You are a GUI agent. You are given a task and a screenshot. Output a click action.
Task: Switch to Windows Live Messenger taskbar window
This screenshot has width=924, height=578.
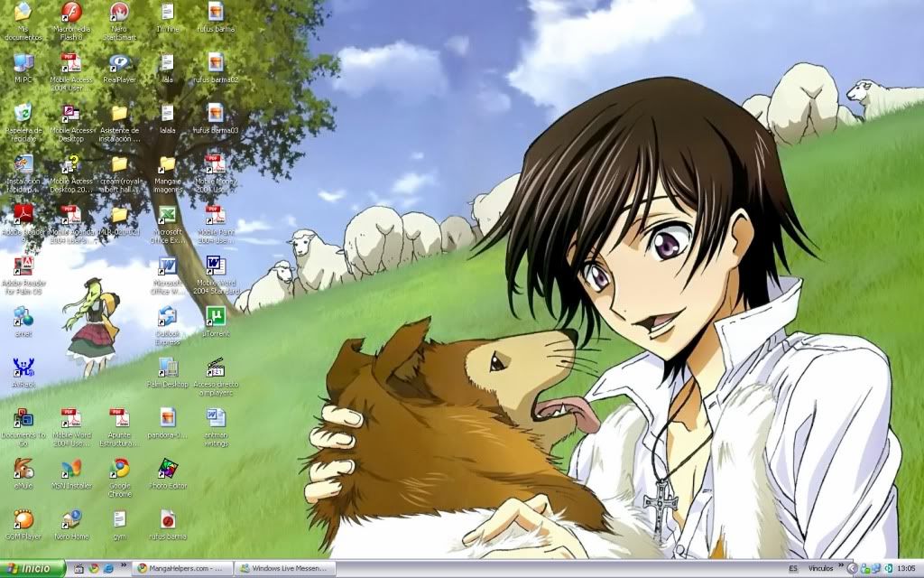pyautogui.click(x=285, y=569)
